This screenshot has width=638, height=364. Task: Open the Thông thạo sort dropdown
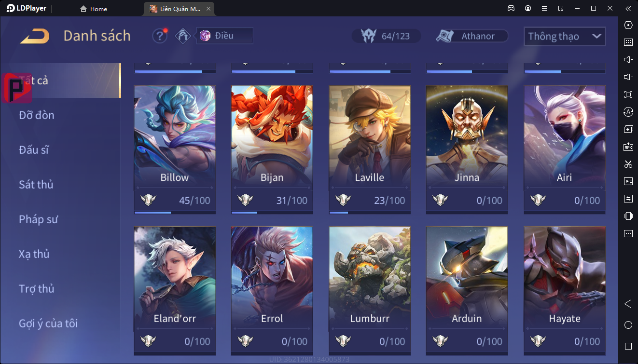[x=565, y=36]
